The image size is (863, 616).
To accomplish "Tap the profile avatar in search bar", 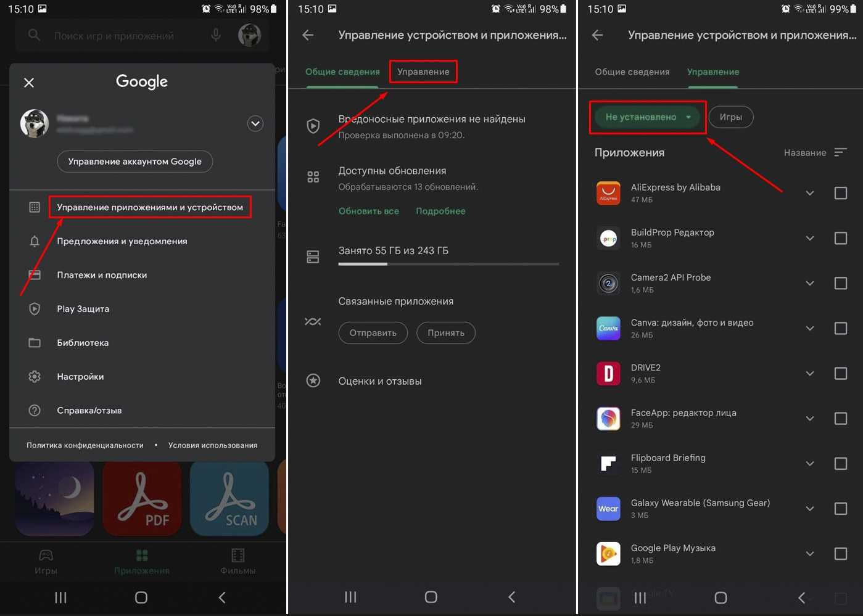I will pyautogui.click(x=250, y=35).
